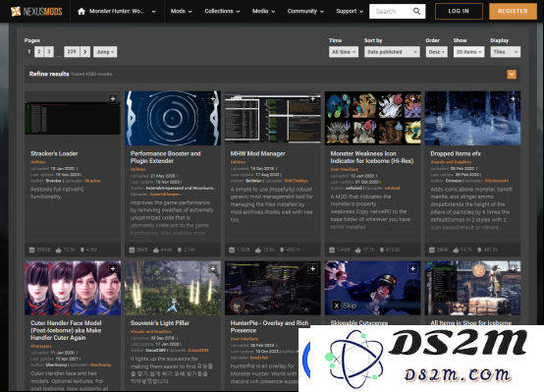
Task: Click the home icon in navbar
Action: click(x=82, y=11)
